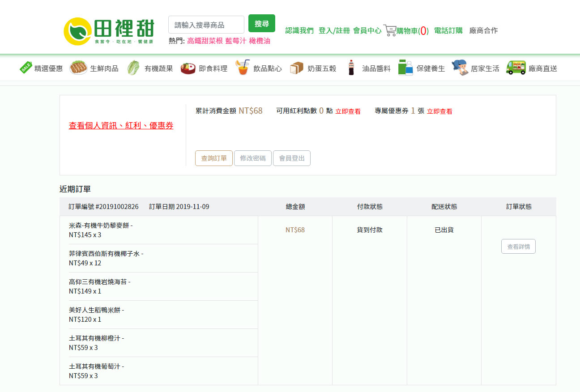Click the supplement bottles icon for 保健養生
The height and width of the screenshot is (392, 580).
(405, 68)
